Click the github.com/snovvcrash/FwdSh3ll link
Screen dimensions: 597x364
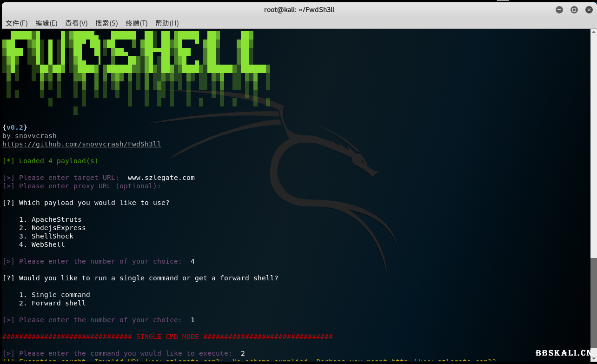click(x=82, y=144)
